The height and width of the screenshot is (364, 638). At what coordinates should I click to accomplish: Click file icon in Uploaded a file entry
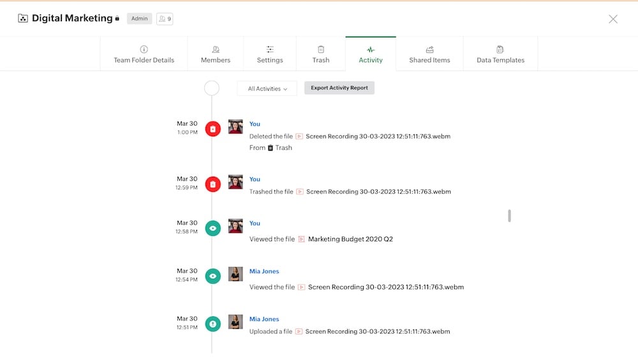(x=299, y=331)
